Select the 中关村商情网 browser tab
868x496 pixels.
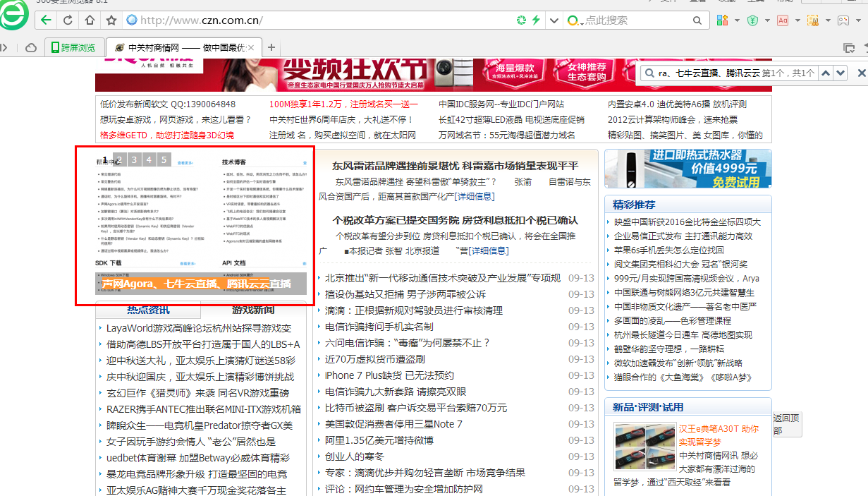(183, 48)
